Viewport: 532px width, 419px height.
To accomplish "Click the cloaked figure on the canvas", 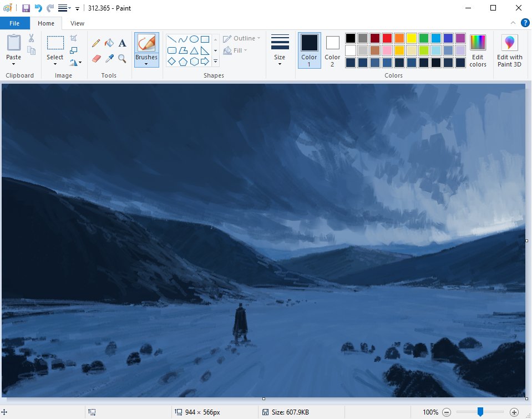I will pyautogui.click(x=241, y=323).
